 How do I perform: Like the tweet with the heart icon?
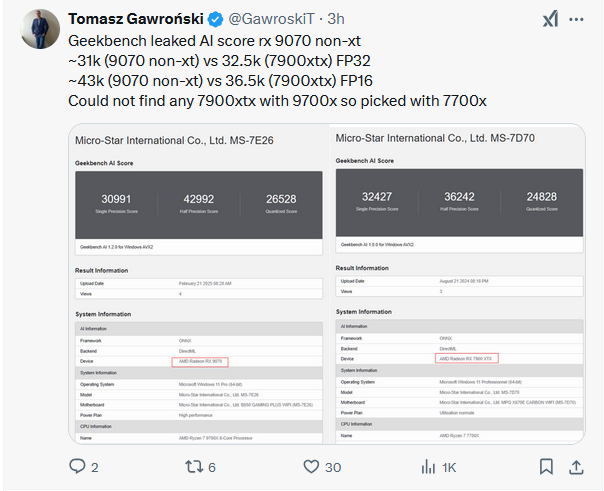tap(310, 467)
